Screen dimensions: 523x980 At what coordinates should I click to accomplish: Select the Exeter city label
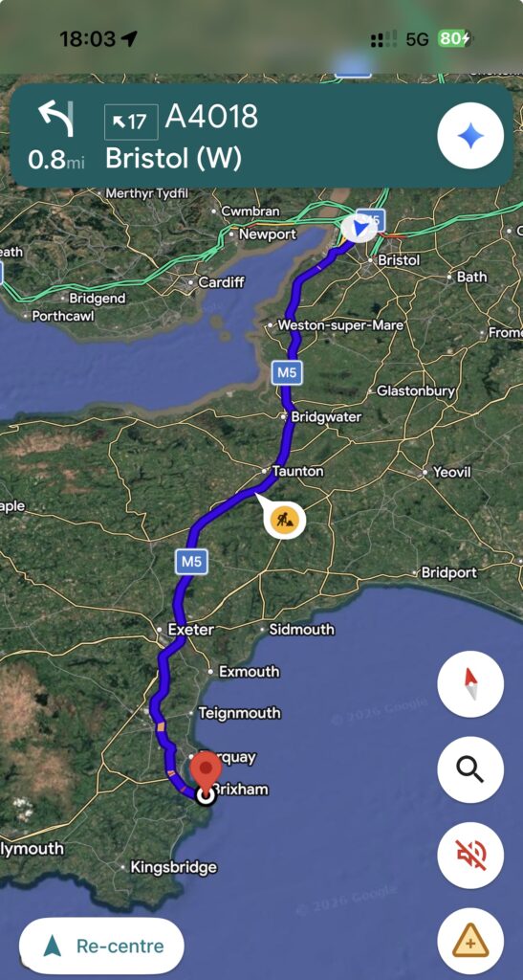(191, 630)
